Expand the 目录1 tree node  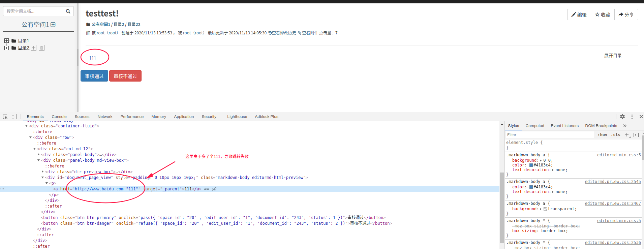6,41
